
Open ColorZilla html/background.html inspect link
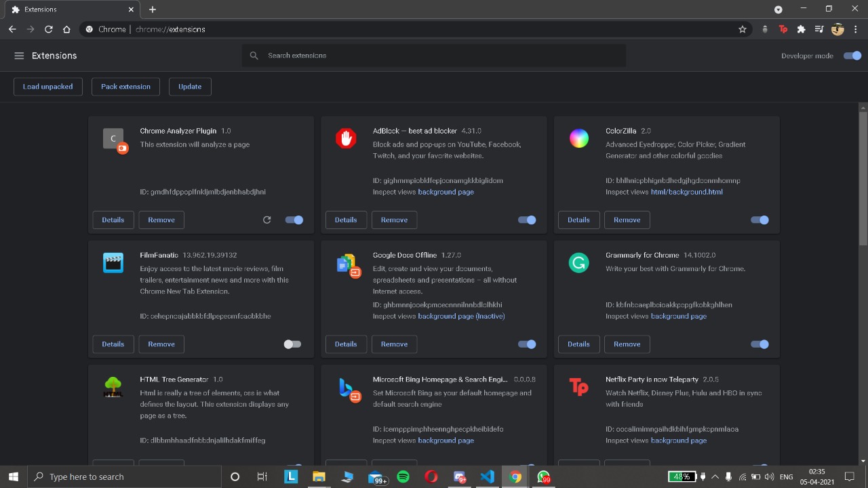coord(686,192)
